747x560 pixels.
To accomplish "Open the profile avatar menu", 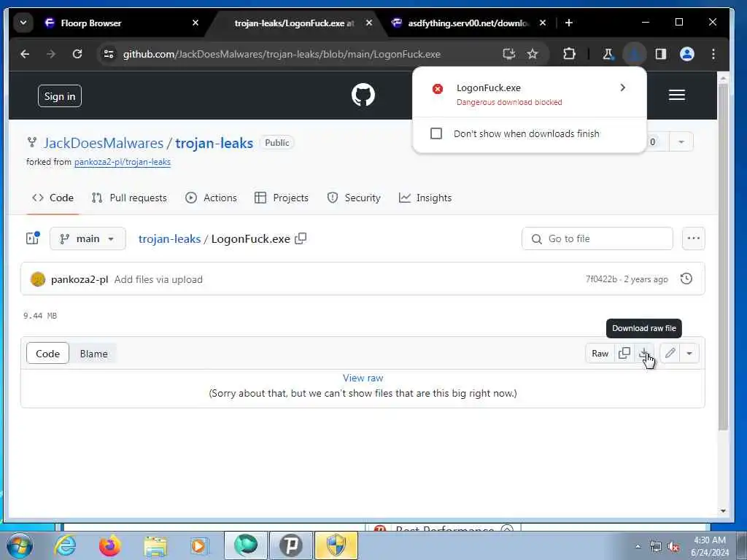I will (686, 54).
